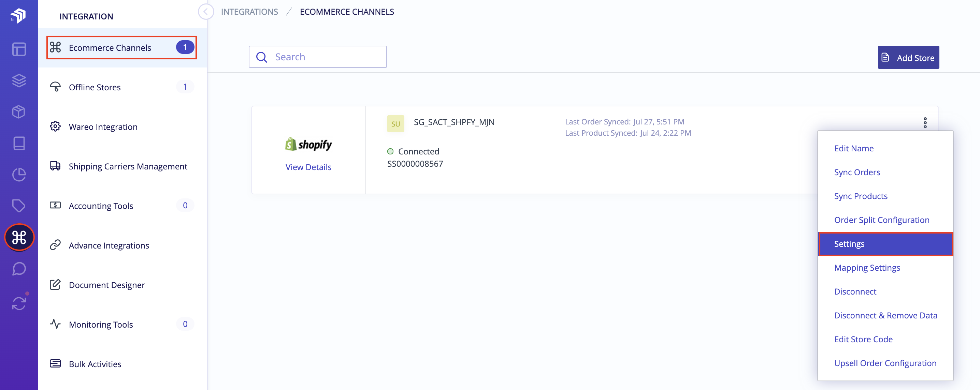Click the Monitoring Tools zero count badge
Viewport: 980px width, 390px height.
pyautogui.click(x=185, y=324)
